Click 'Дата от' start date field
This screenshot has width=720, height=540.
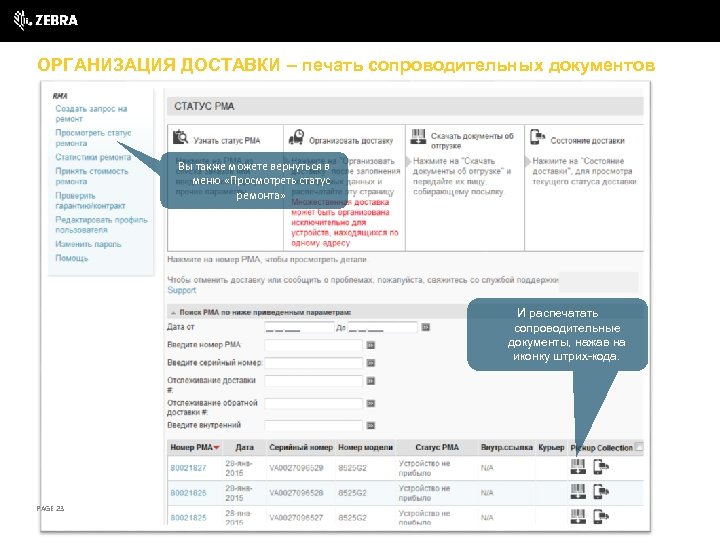299,327
